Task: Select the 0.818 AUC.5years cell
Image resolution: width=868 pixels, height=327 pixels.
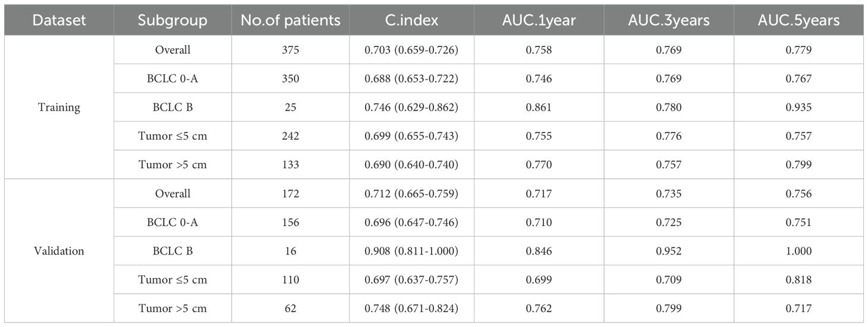Action: (x=799, y=280)
